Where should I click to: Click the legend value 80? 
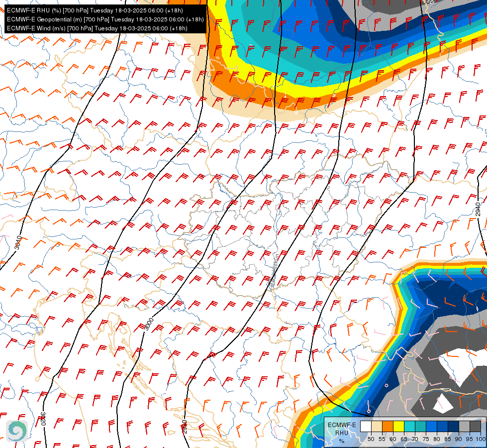point(437,439)
